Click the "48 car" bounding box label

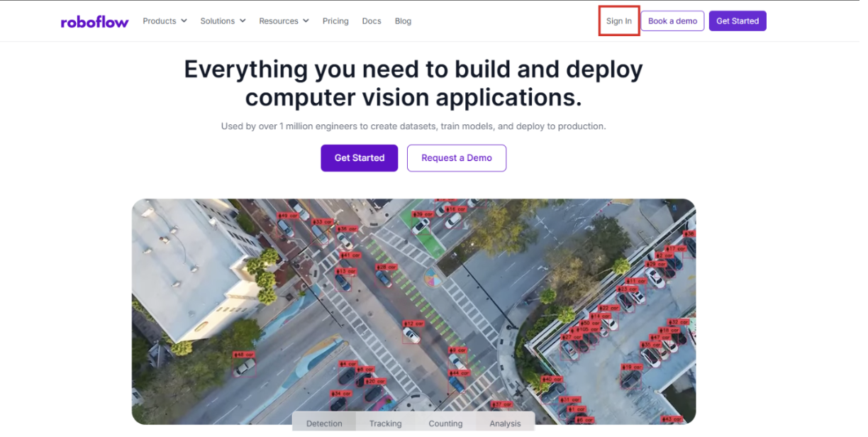click(x=243, y=354)
